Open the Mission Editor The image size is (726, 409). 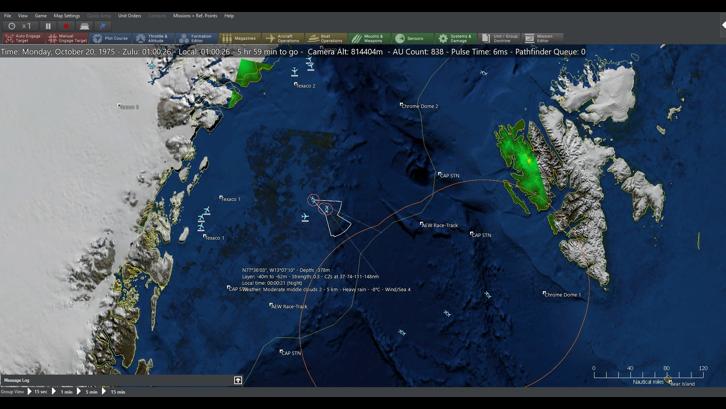[543, 38]
